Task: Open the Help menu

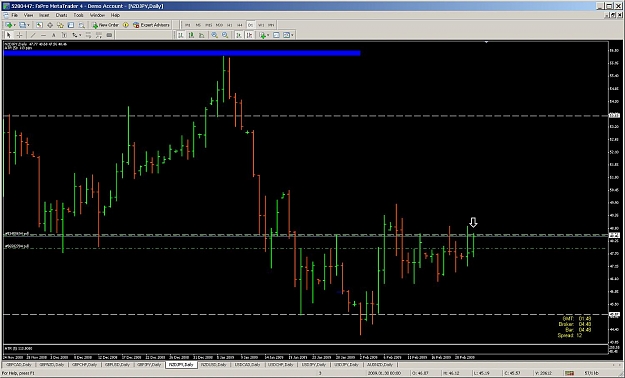Action: pyautogui.click(x=115, y=15)
